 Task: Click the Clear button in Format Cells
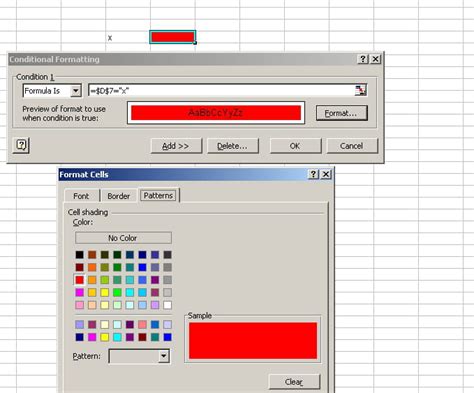(294, 382)
